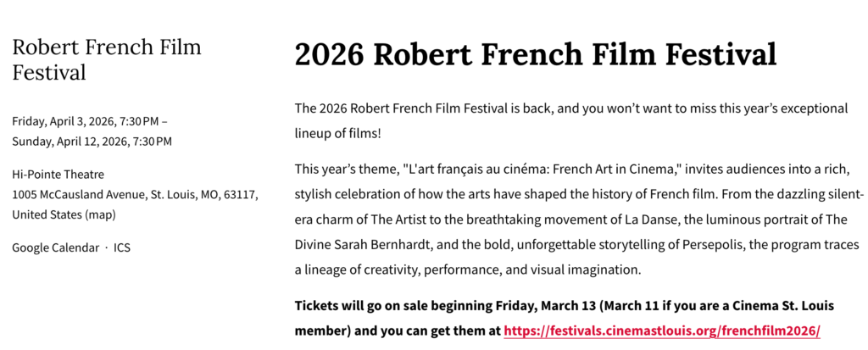Image resolution: width=868 pixels, height=350 pixels.
Task: Click the Hi-Pointe Theatre venue name
Action: 58,174
